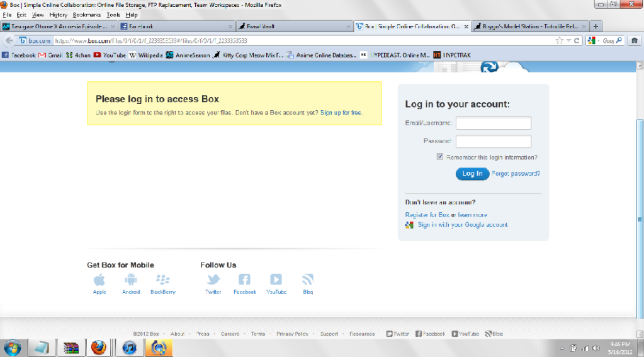Open iTunes from the taskbar
Screen dimensions: 644x357
click(x=130, y=348)
